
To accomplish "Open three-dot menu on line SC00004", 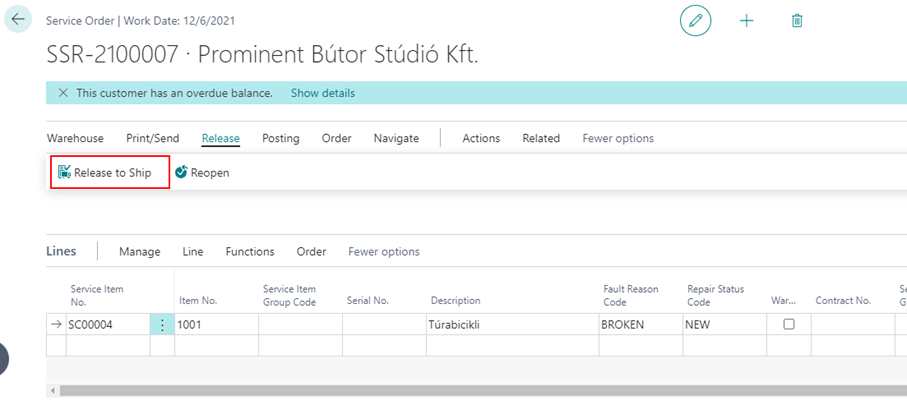I will pos(162,325).
